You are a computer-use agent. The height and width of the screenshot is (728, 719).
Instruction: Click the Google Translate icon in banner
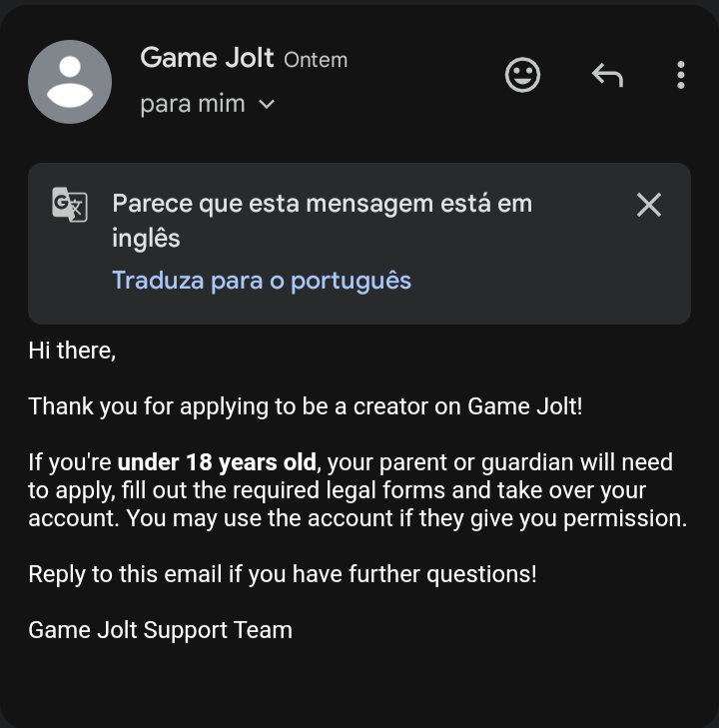click(70, 204)
